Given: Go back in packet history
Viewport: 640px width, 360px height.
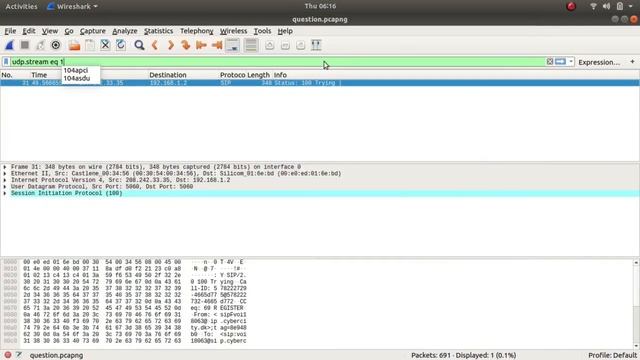Looking at the screenshot, I should tap(155, 45).
